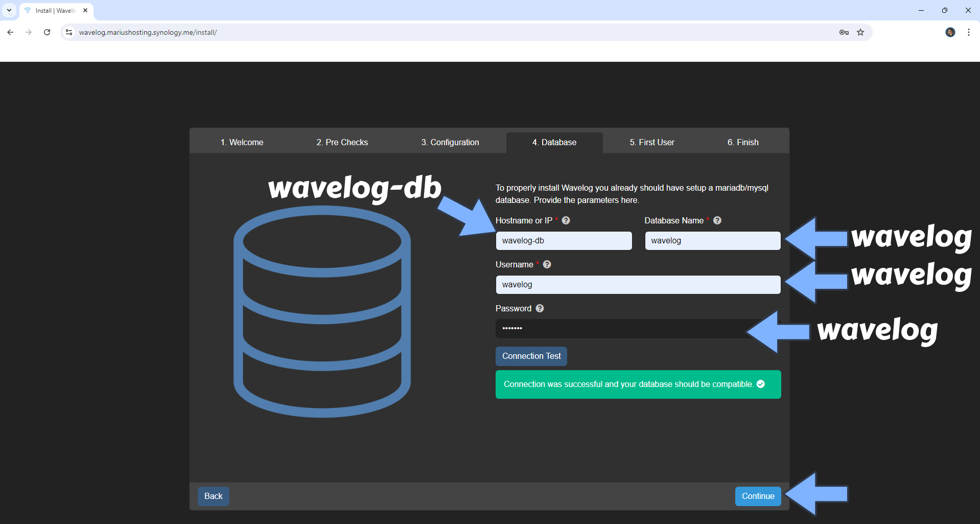Click the Database Name help icon

coord(717,220)
